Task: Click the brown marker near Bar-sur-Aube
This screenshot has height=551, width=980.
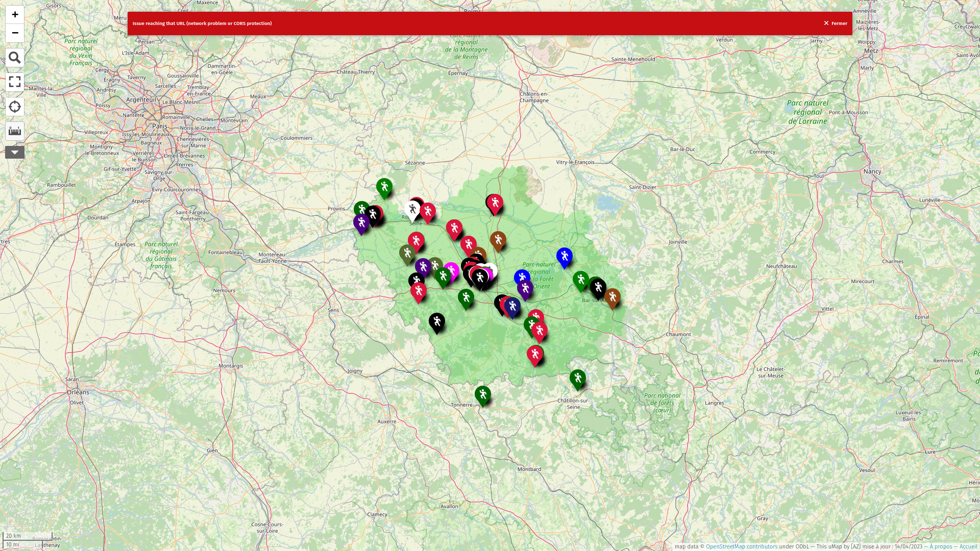Action: [612, 297]
